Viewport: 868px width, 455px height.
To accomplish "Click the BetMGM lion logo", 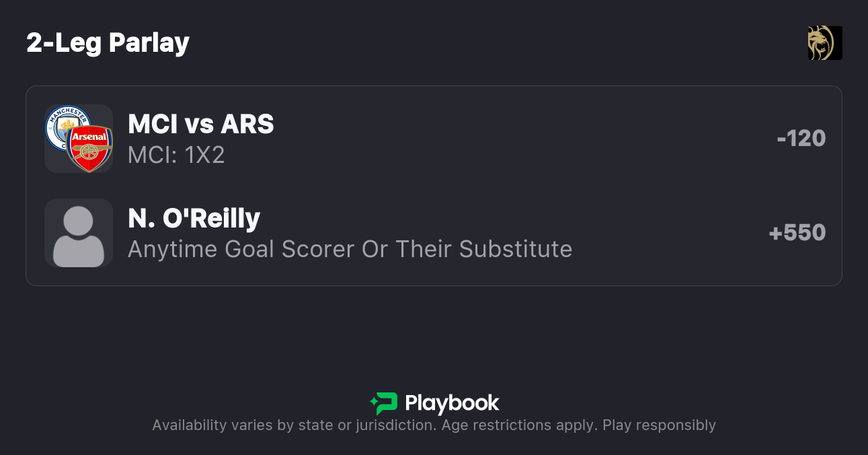I will pyautogui.click(x=825, y=43).
